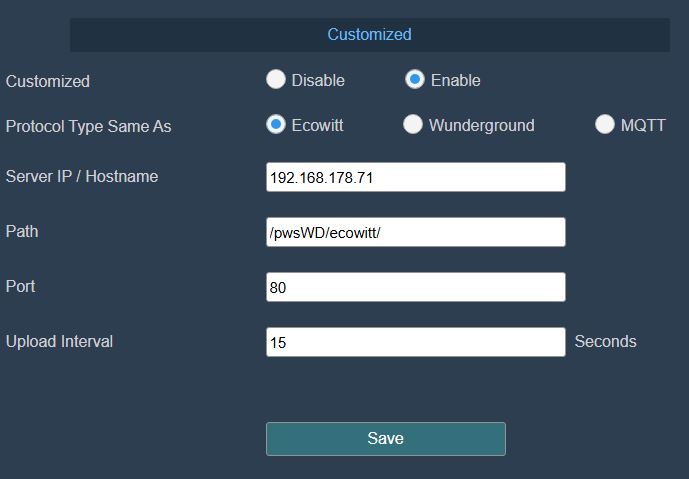Click the "Protocol Type Same As" label
The image size is (689, 479).
89,126
